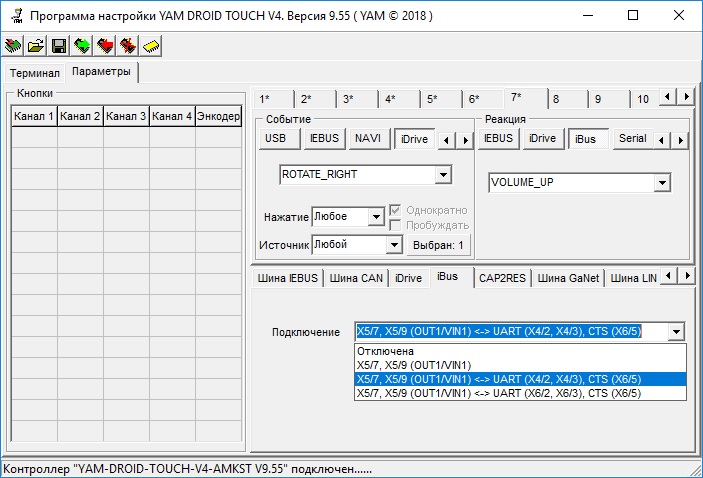Click the chip icon with red cross
Image resolution: width=703 pixels, height=478 pixels.
[x=128, y=46]
